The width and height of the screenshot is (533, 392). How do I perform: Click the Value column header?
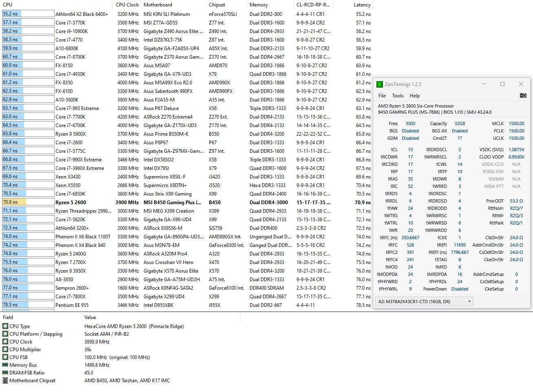tap(161, 317)
